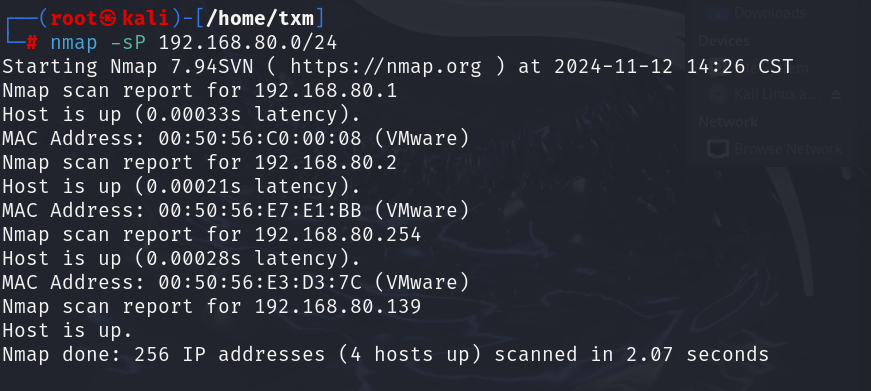Click the nmap command word

point(74,43)
